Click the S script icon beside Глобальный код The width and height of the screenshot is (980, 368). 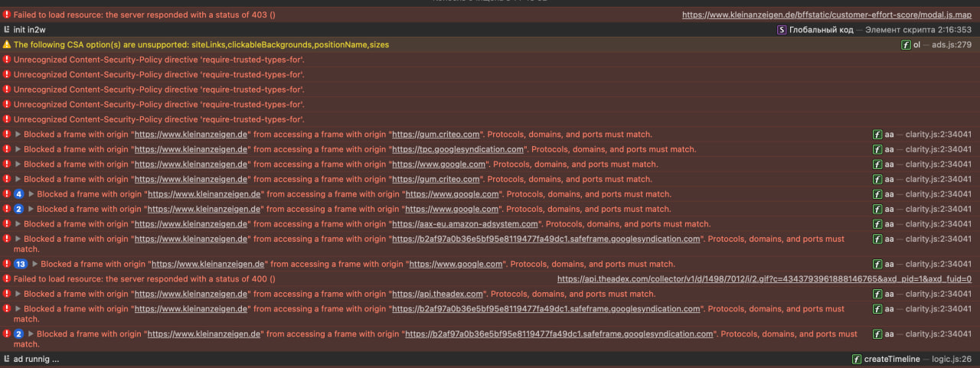coord(782,30)
